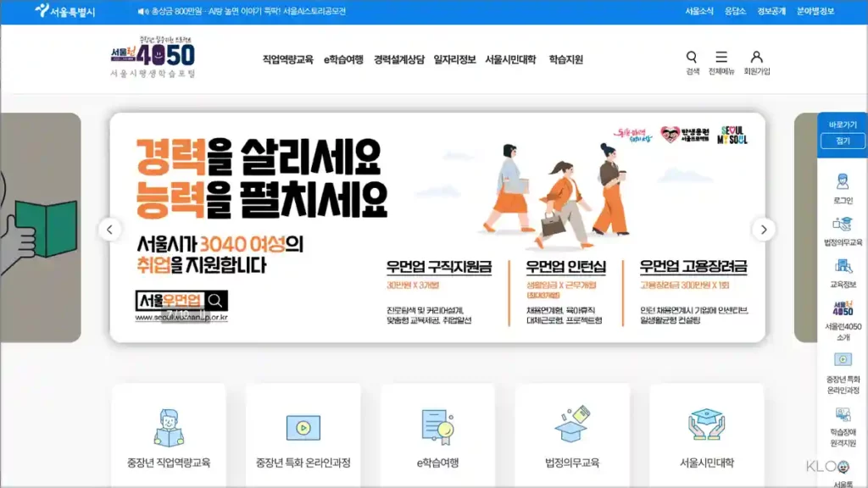Click the www.seoulwomanup.or.kr address
This screenshot has height=488, width=868.
click(181, 317)
